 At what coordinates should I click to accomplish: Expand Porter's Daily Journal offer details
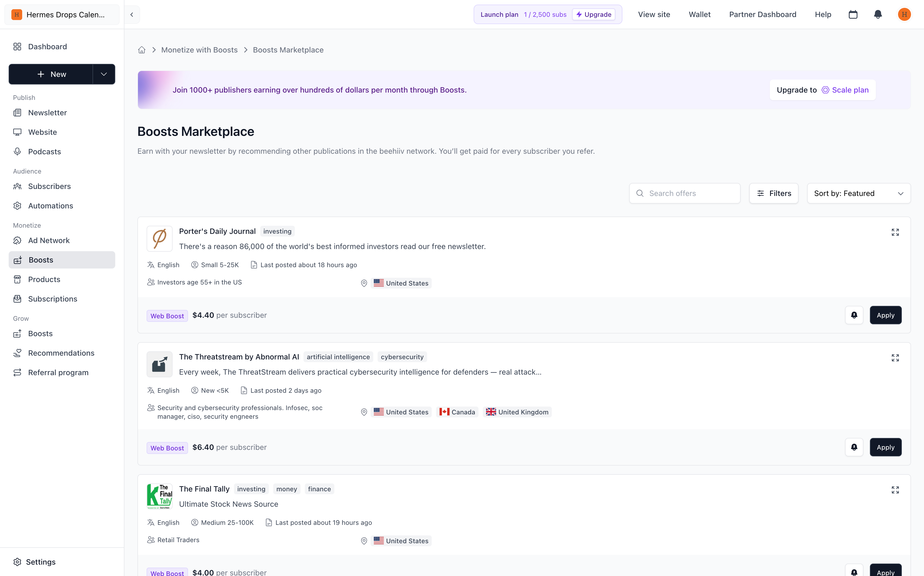point(895,232)
